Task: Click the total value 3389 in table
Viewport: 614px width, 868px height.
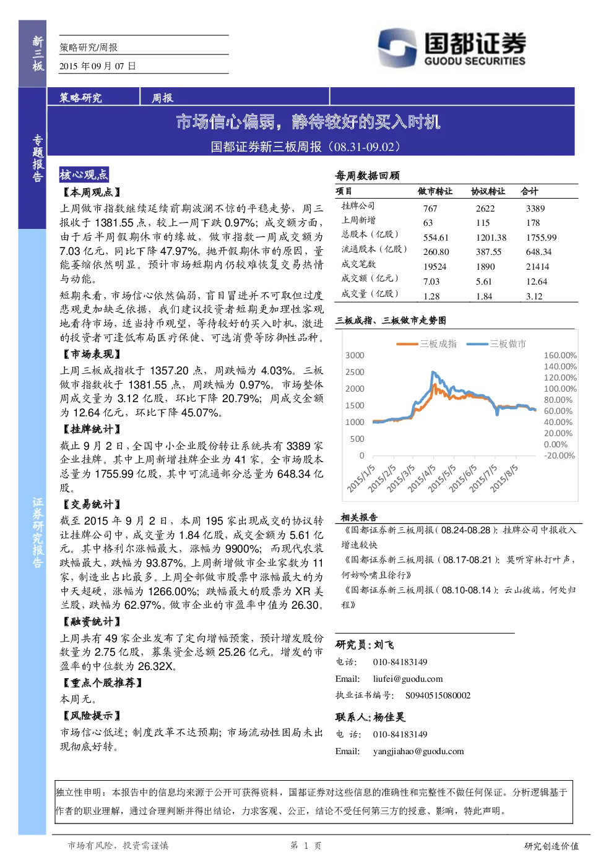Action: pos(535,208)
